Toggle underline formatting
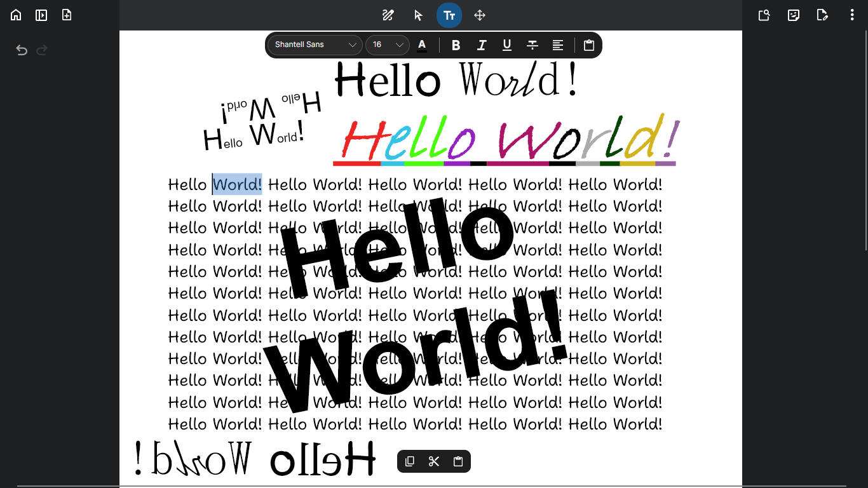The height and width of the screenshot is (488, 868). pos(506,45)
